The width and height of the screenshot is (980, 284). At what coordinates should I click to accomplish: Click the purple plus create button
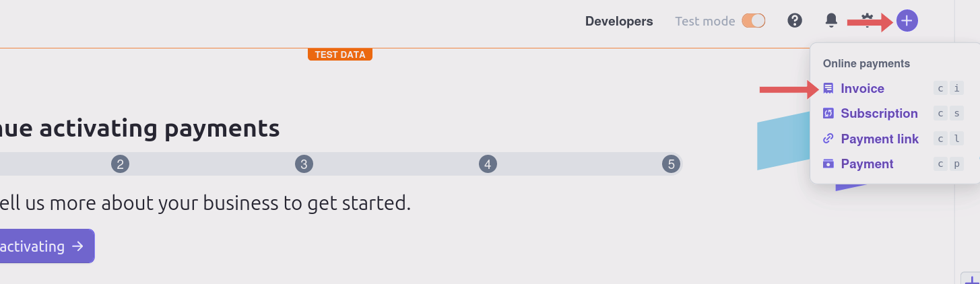(x=907, y=21)
